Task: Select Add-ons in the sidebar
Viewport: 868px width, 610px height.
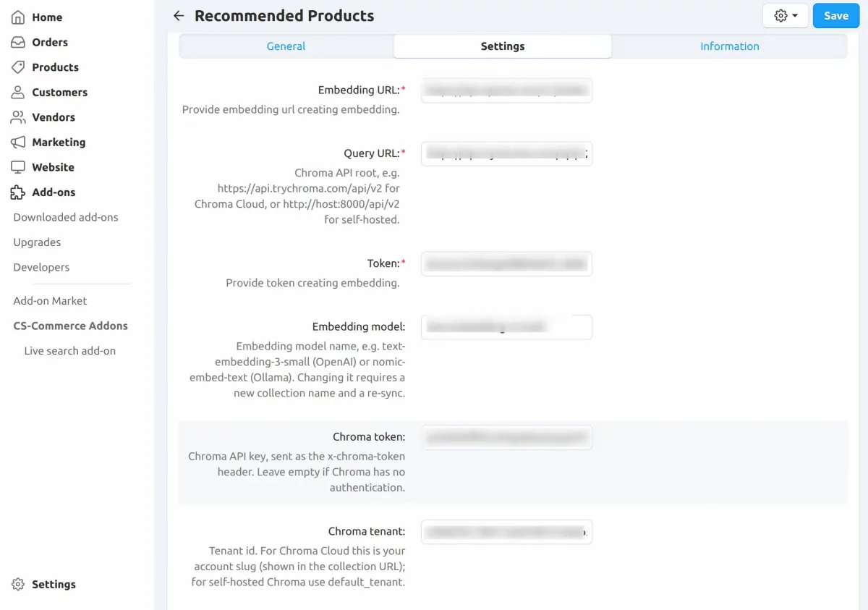Action: (x=54, y=192)
